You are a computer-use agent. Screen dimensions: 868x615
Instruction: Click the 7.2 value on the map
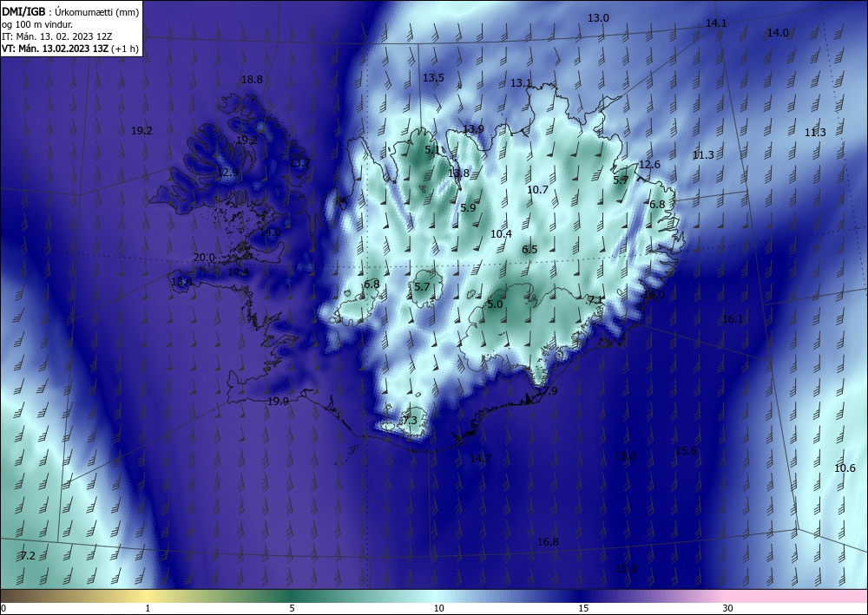[x=28, y=556]
